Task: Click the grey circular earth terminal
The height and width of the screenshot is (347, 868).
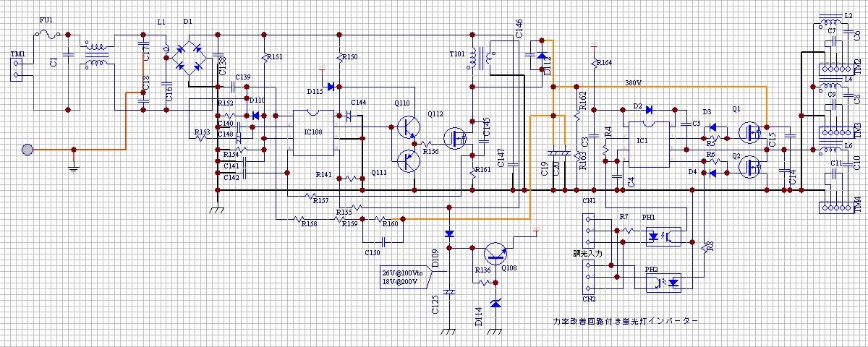Action: [27, 150]
